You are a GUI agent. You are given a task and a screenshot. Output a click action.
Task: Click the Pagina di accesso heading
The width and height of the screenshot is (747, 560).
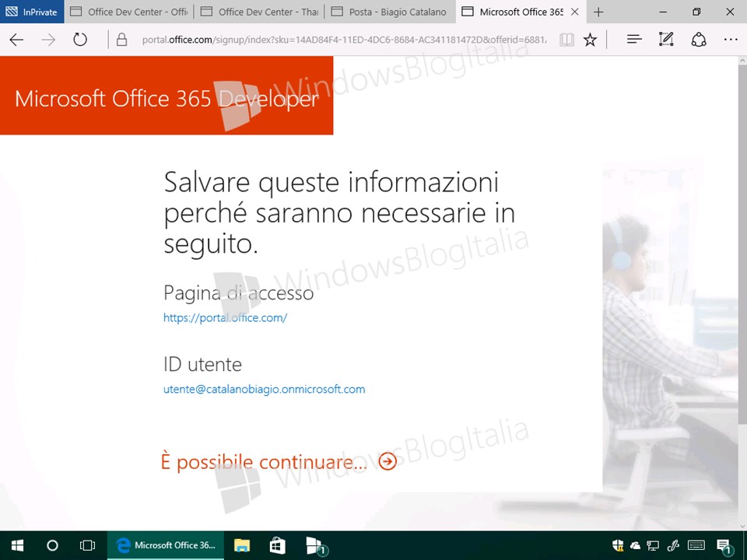238,293
